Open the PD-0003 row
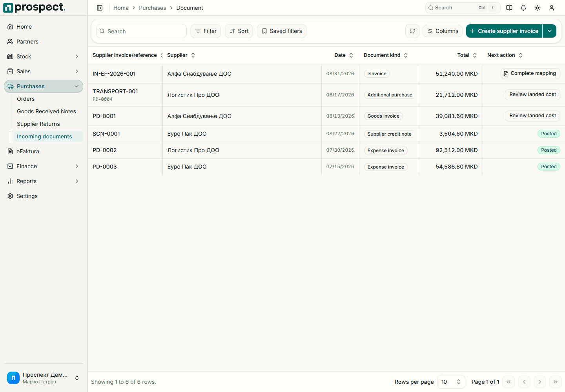The height and width of the screenshot is (392, 565). [x=326, y=167]
